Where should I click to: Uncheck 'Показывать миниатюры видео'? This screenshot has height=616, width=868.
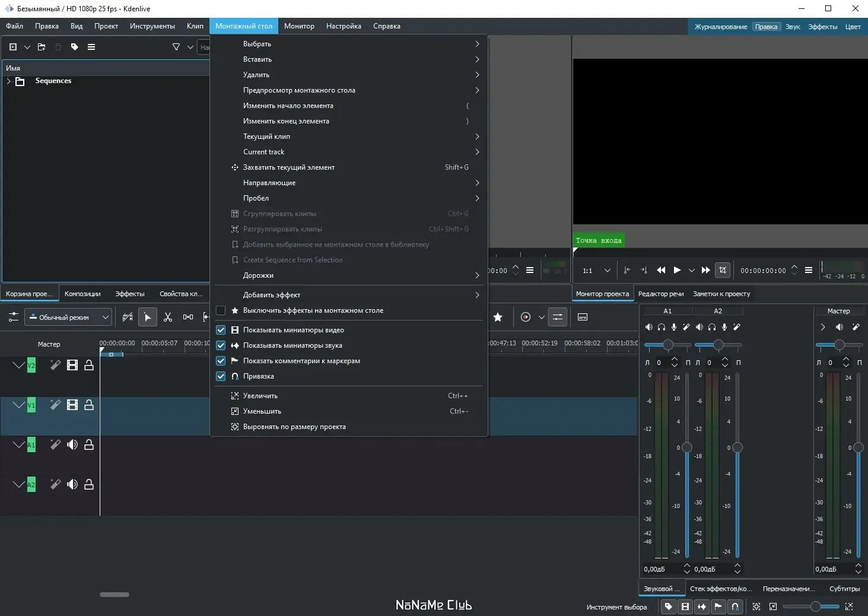221,330
